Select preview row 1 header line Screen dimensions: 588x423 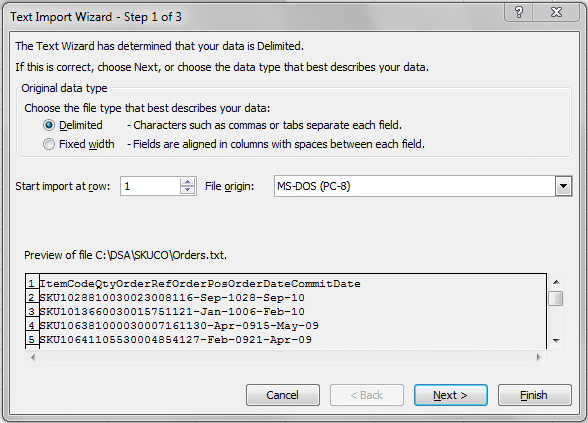[x=200, y=284]
